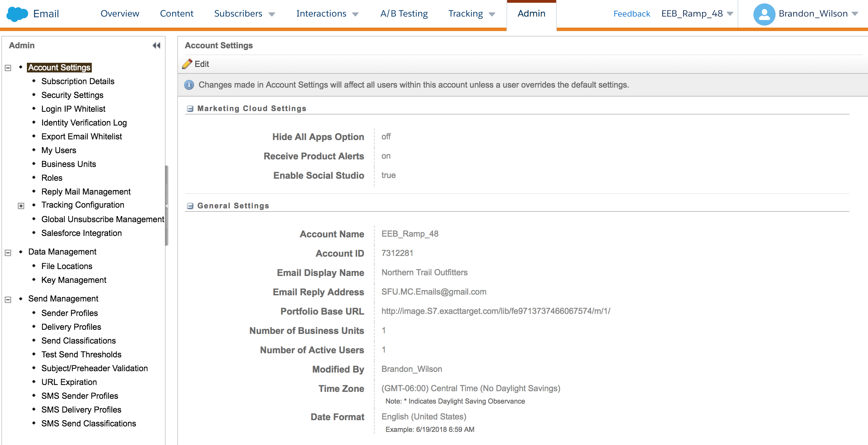Open My Users
The height and width of the screenshot is (445, 868).
[x=59, y=150]
